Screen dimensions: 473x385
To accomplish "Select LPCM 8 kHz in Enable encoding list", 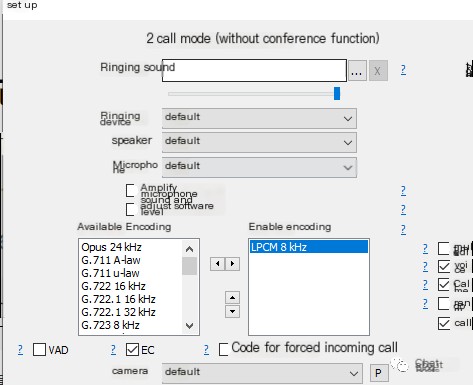I will tap(309, 247).
